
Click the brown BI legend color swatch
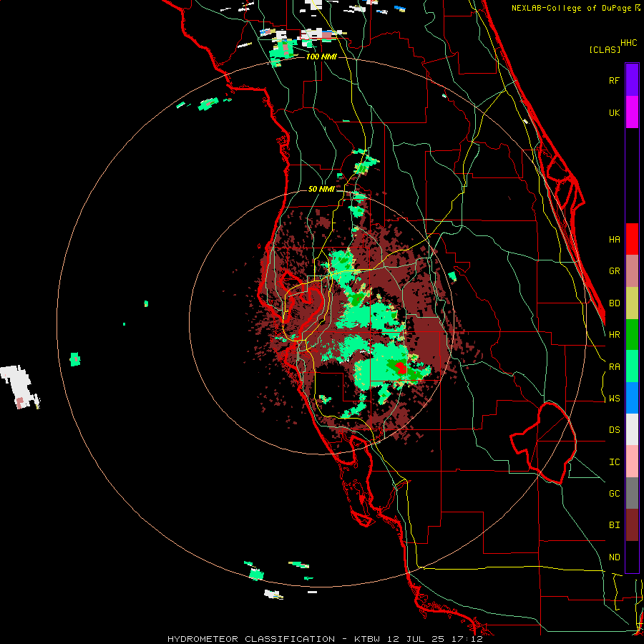[x=632, y=525]
